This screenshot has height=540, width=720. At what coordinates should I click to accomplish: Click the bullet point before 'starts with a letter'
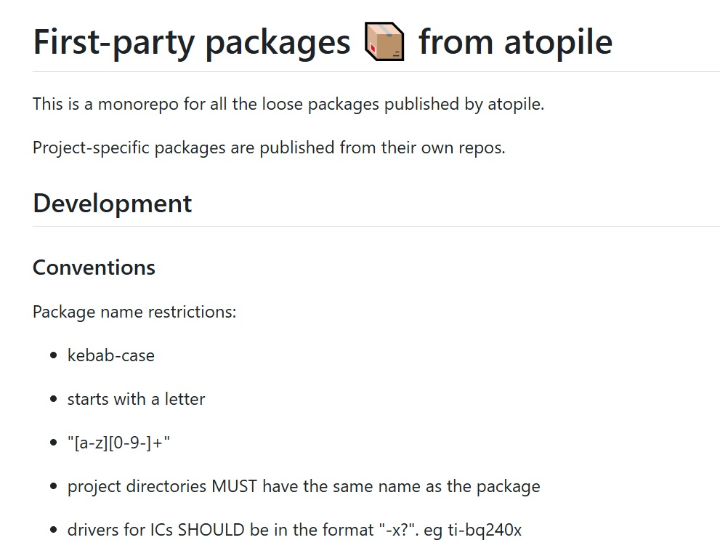pyautogui.click(x=53, y=399)
